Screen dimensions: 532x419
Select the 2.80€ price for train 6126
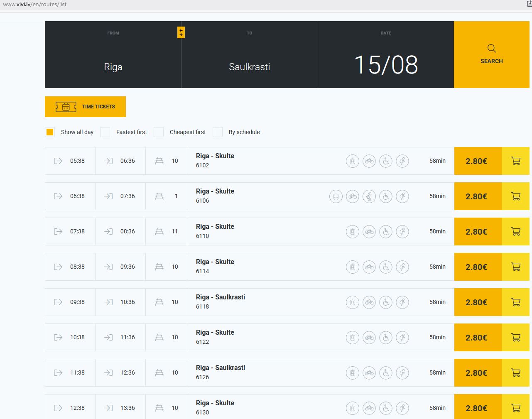coord(478,372)
